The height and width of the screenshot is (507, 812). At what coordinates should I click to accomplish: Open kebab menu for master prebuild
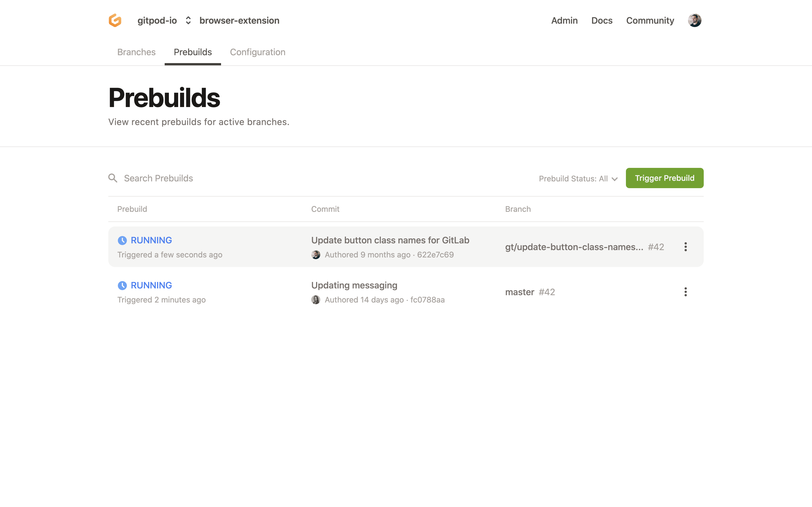click(x=685, y=292)
